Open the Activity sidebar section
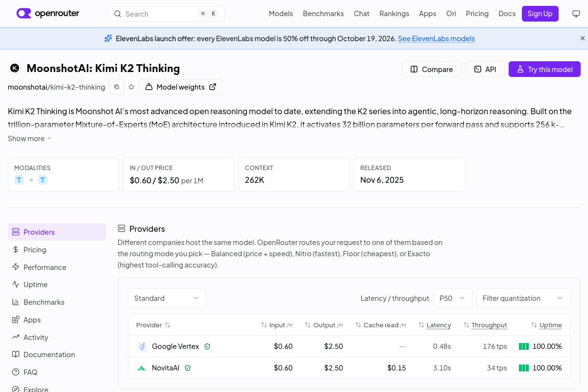Viewport: 588px width, 392px height. 57,337
